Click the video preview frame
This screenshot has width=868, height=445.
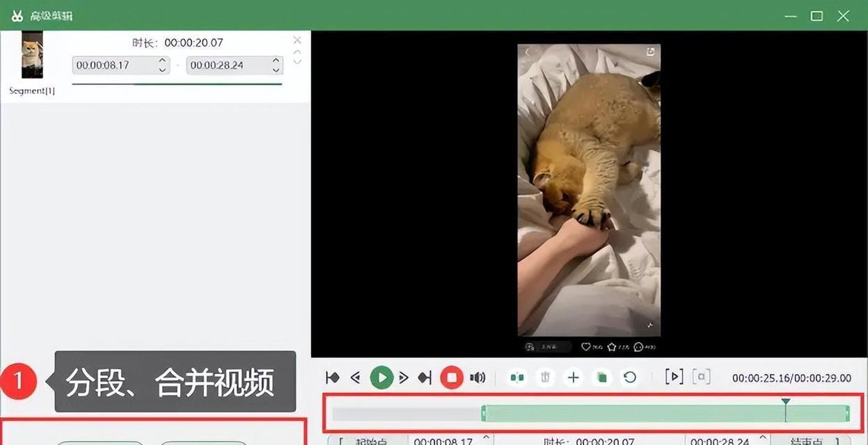(x=589, y=191)
